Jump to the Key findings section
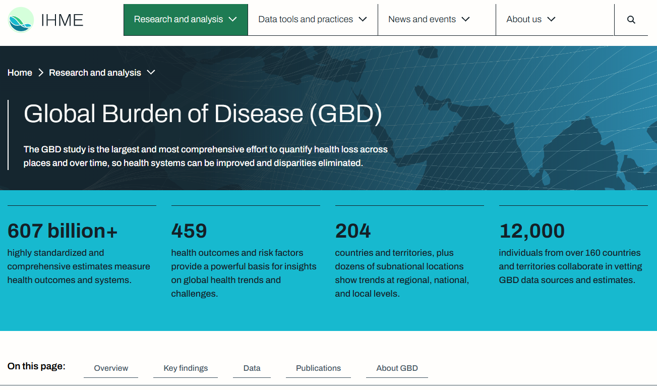Viewport: 657px width, 390px height. pyautogui.click(x=186, y=368)
